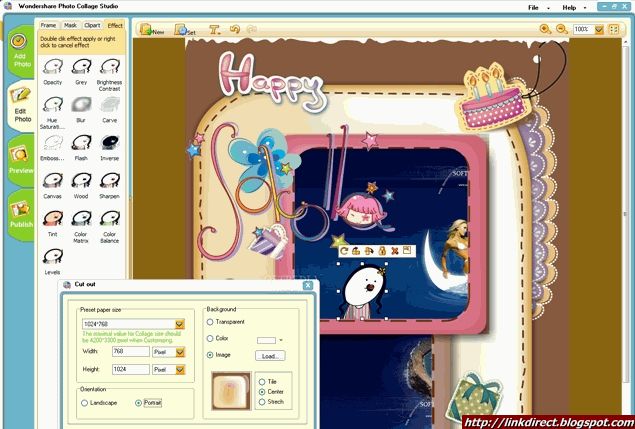The image size is (635, 429).
Task: Flip the selected clipart
Action: pos(369,251)
